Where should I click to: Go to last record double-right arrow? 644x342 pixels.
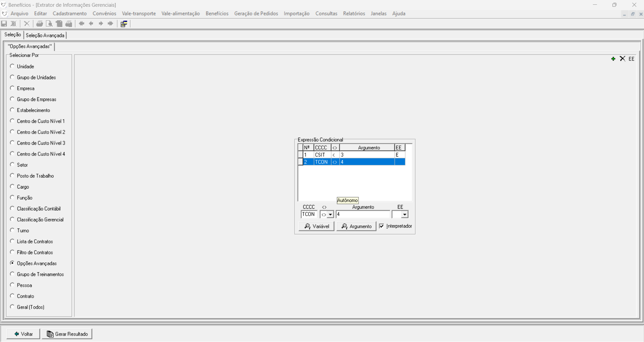click(x=111, y=24)
